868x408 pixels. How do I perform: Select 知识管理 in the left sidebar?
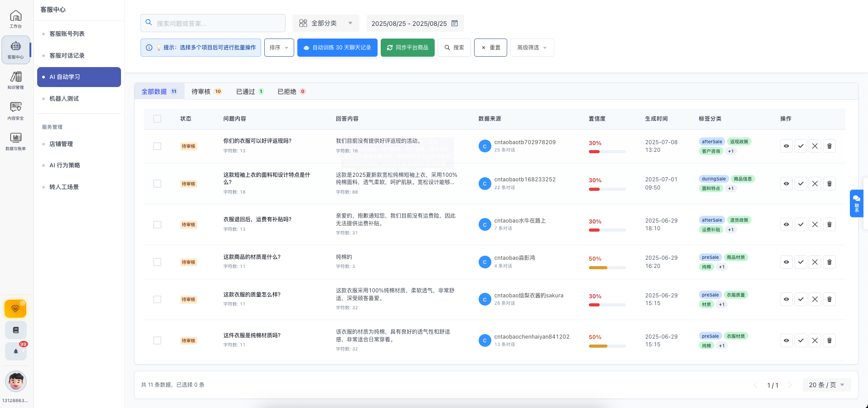coord(15,81)
